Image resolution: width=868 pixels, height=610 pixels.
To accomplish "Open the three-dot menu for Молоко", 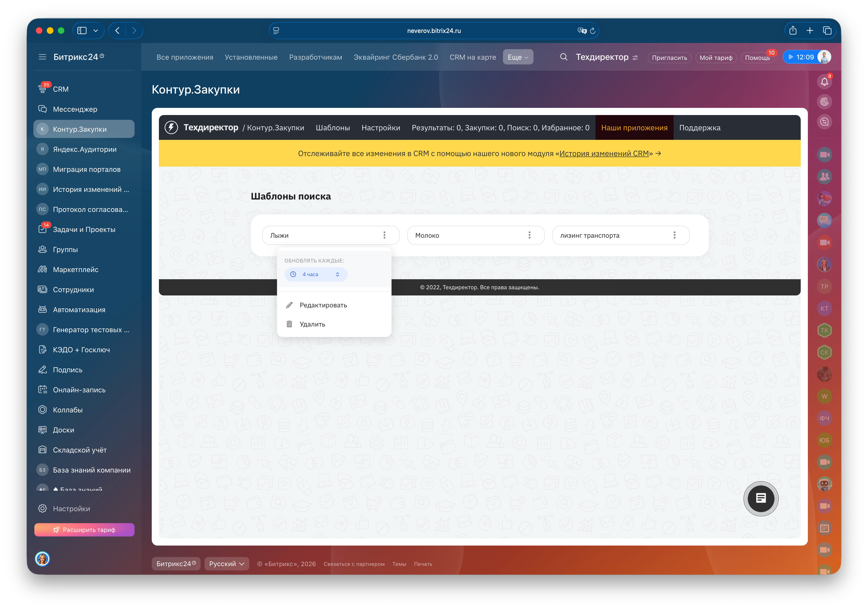I will (x=529, y=235).
